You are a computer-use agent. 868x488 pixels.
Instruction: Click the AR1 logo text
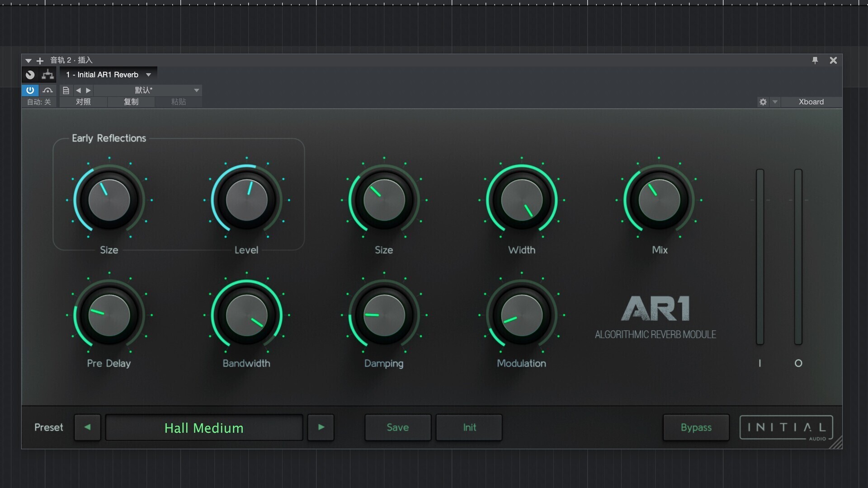click(656, 309)
